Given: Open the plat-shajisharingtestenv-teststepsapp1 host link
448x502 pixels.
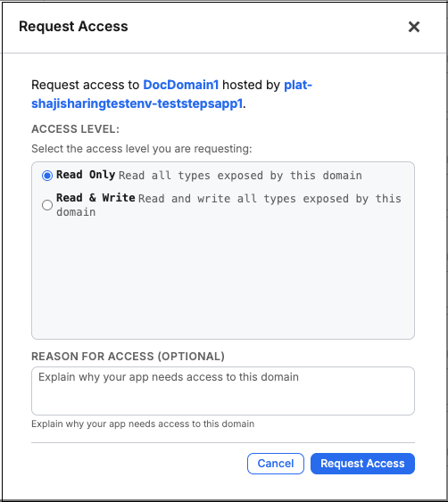Looking at the screenshot, I should pos(171,95).
